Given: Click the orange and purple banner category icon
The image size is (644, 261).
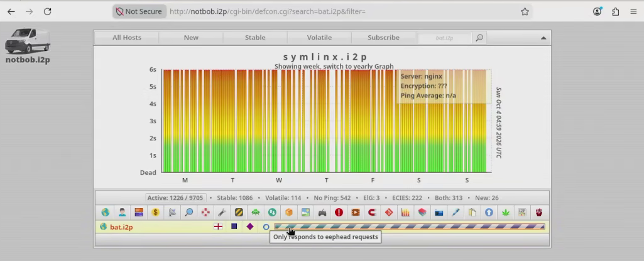Looking at the screenshot, I should 139,213.
